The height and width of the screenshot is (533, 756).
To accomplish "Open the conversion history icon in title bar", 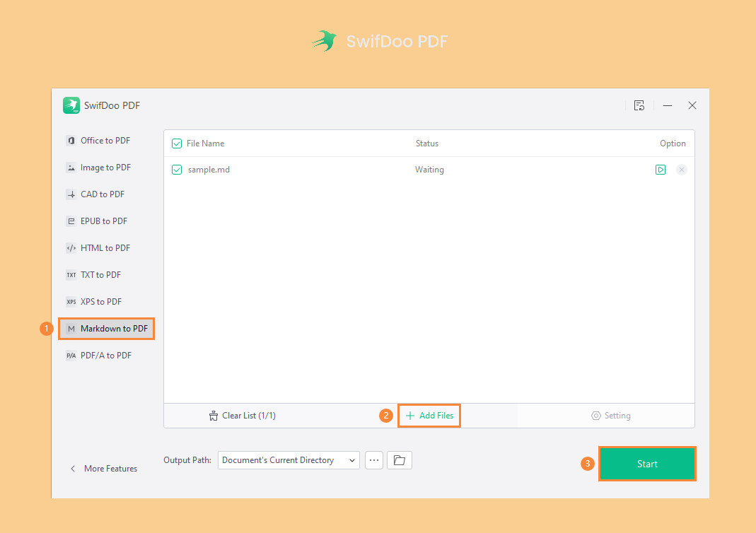I will (639, 105).
